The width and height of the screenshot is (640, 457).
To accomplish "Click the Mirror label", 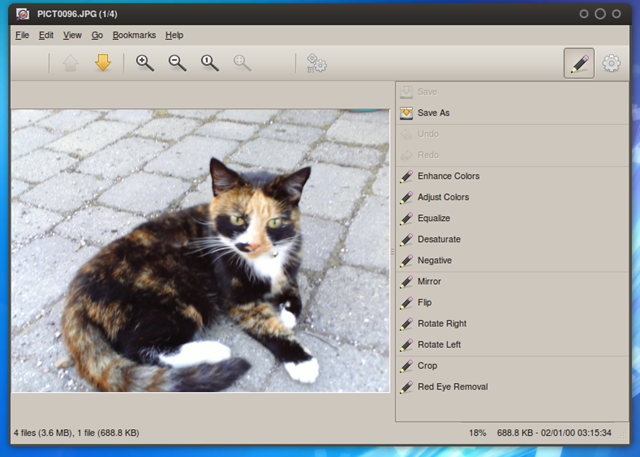I will [x=429, y=282].
